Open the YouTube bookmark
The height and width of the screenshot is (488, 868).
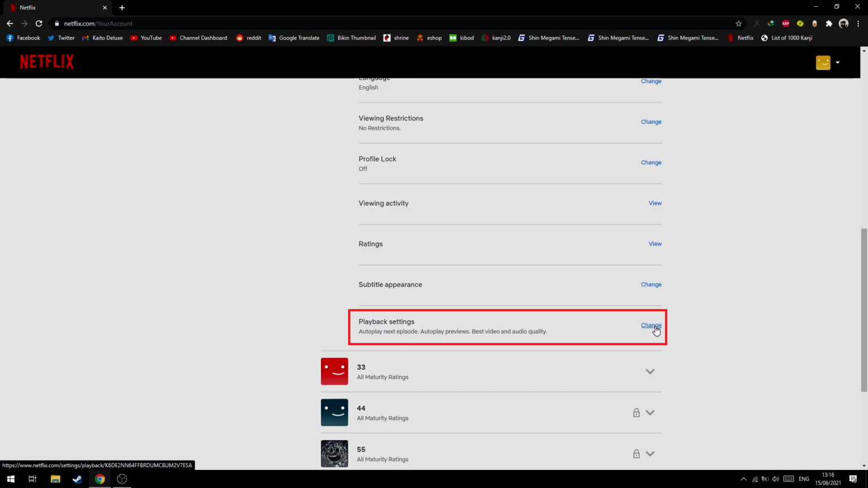(x=146, y=38)
